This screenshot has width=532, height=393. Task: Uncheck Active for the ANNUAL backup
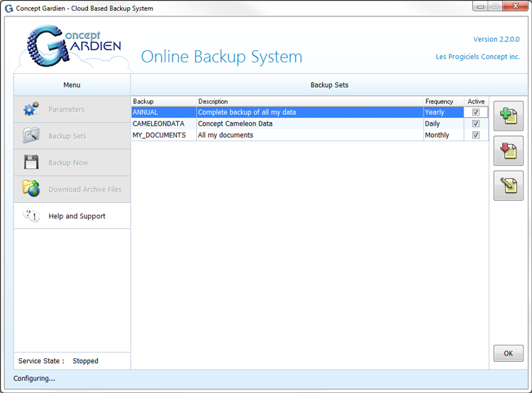(476, 112)
